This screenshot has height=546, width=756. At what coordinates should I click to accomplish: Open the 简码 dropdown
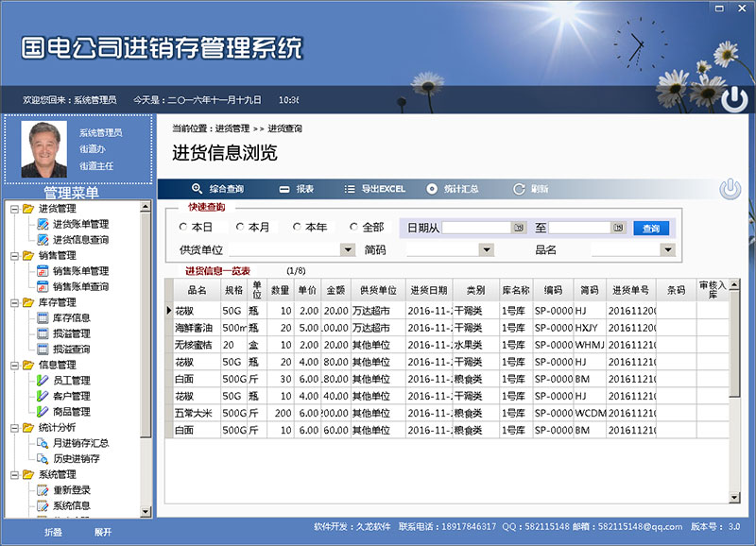pyautogui.click(x=487, y=249)
